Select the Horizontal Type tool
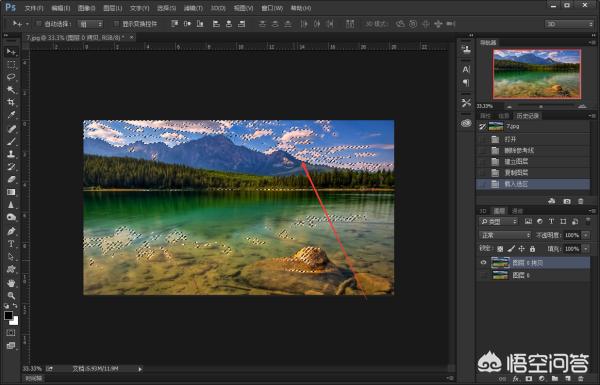The image size is (600, 385). pyautogui.click(x=11, y=244)
